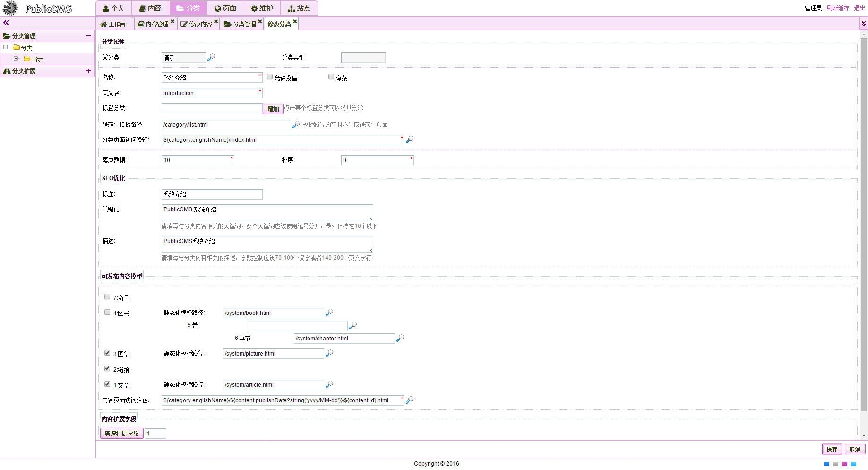Collapse the 演示 tree node
Viewport: 868px width, 470px height.
click(x=16, y=58)
